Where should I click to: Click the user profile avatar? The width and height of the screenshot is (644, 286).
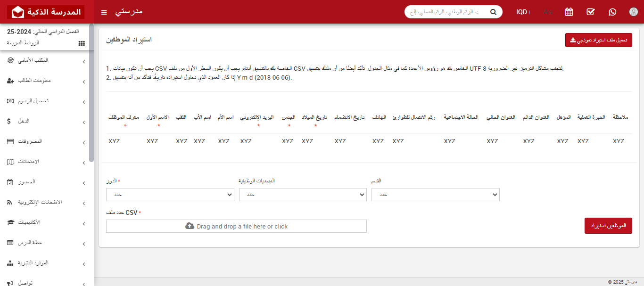[633, 12]
